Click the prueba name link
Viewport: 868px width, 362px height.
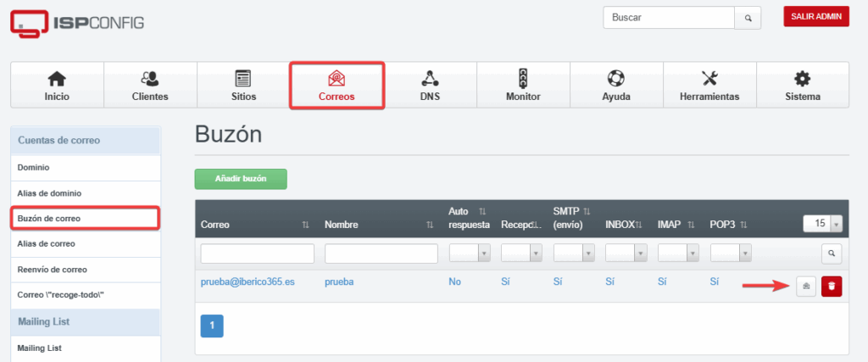339,281
